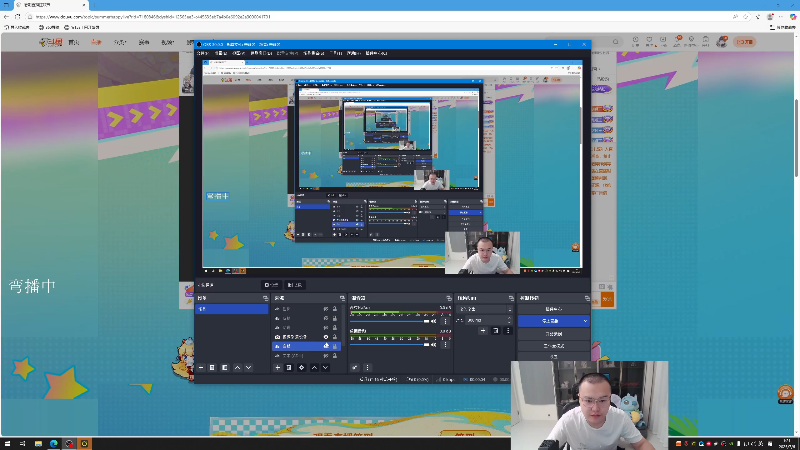
Task: Move selected scene down in Scenes panel
Action: (248, 367)
